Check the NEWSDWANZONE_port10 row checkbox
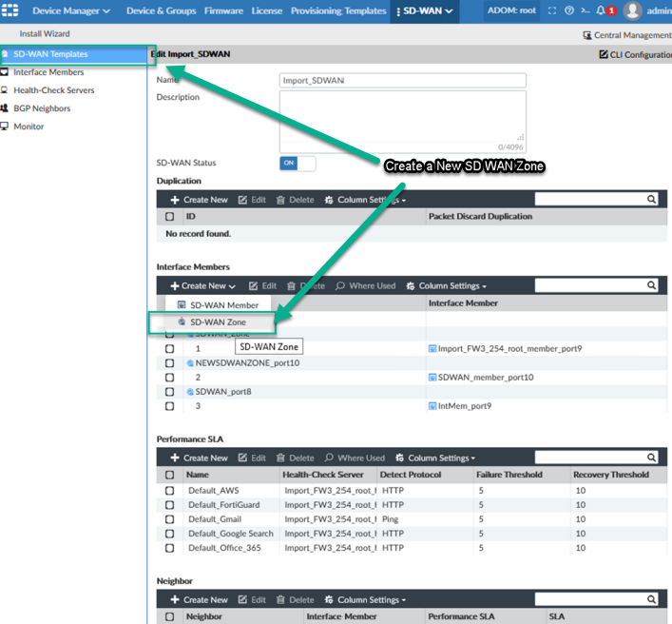Viewport: 672px width, 624px height. point(170,363)
